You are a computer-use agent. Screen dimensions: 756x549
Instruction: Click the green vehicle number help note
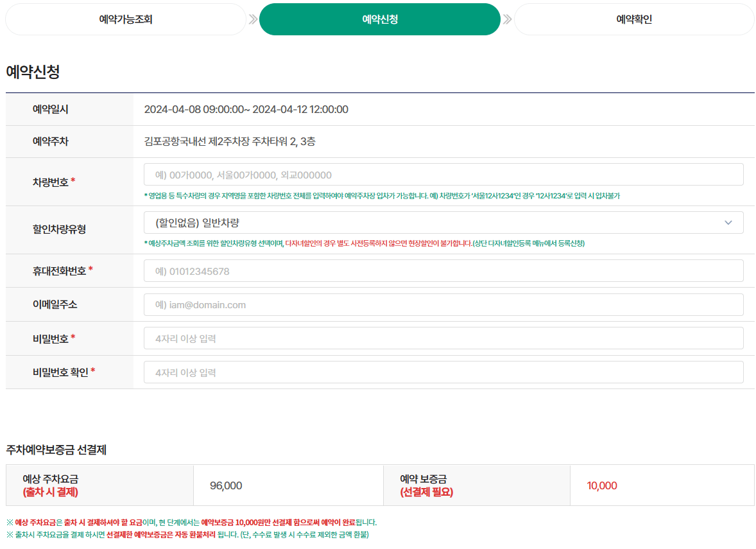pyautogui.click(x=382, y=196)
